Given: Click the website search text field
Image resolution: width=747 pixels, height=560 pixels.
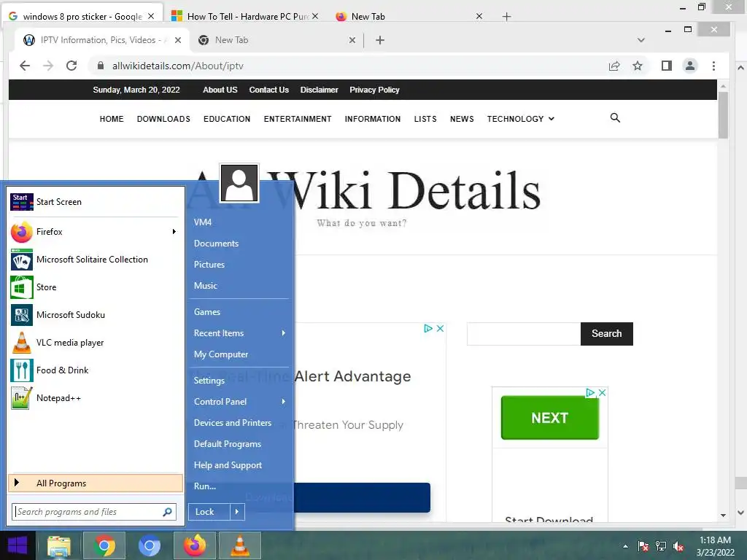Looking at the screenshot, I should tap(524, 334).
